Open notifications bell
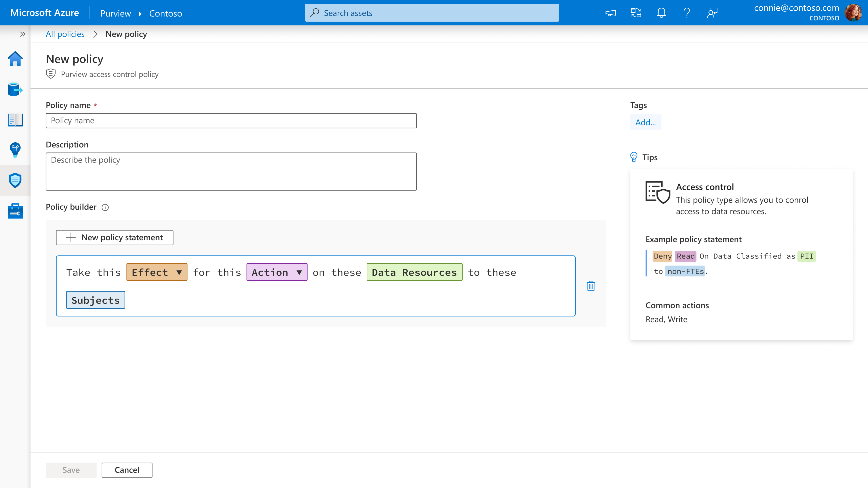Image resolution: width=868 pixels, height=488 pixels. click(661, 13)
